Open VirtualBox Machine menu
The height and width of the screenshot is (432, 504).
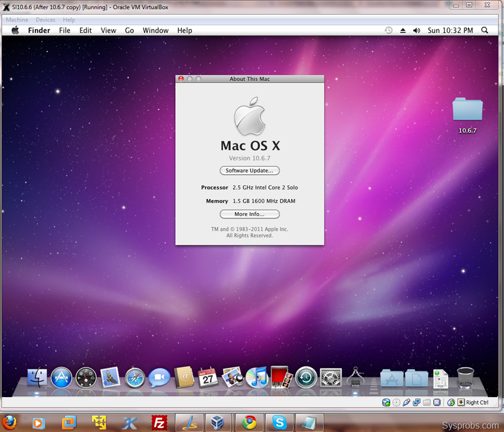17,20
